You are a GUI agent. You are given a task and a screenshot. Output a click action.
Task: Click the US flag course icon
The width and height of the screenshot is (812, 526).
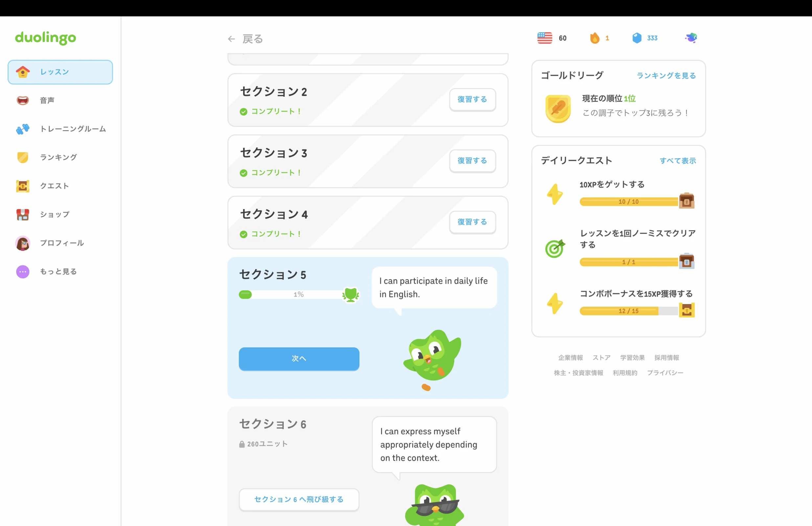click(x=545, y=38)
